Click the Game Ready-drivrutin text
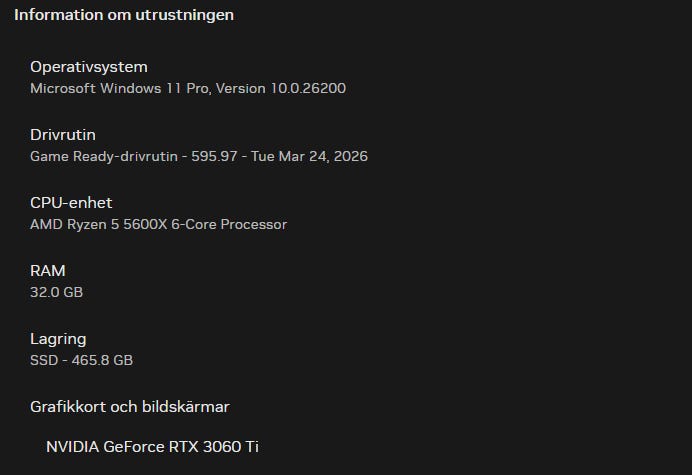The height and width of the screenshot is (475, 692). 104,156
